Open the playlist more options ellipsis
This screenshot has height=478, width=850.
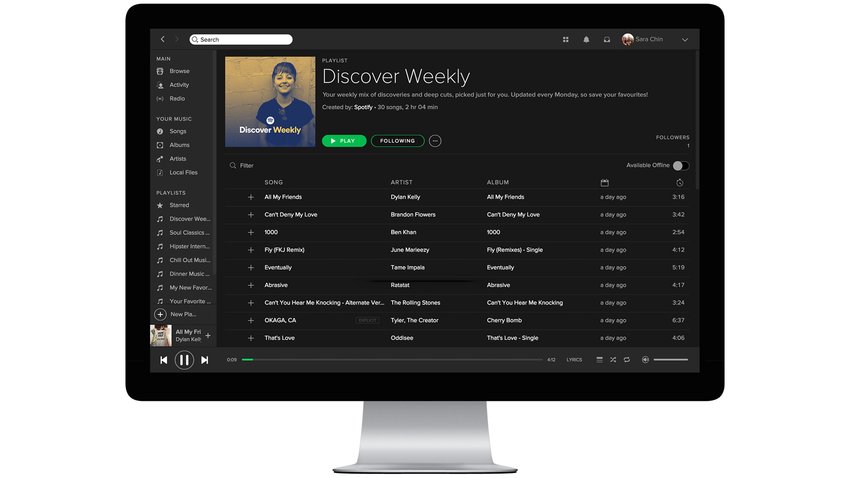click(435, 141)
